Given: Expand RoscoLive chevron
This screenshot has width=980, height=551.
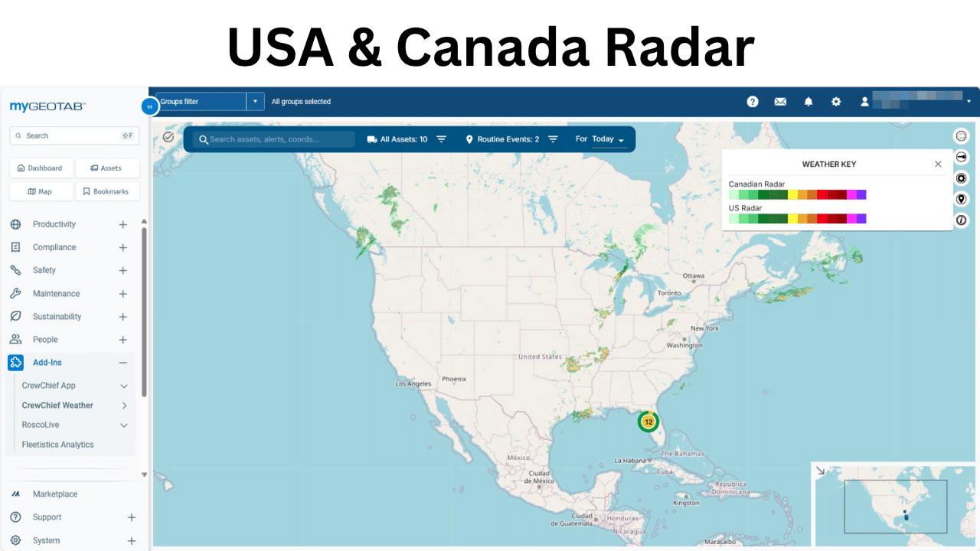Looking at the screenshot, I should tap(124, 425).
